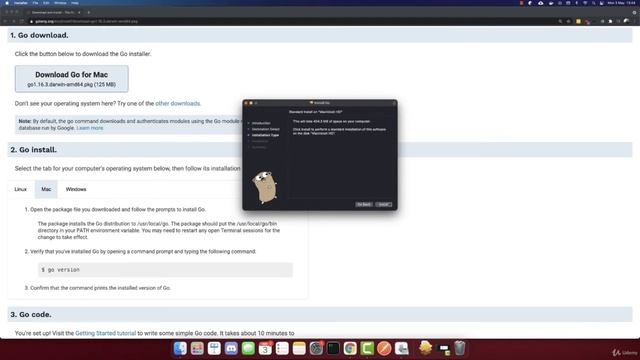Reload the golang.org page
This screenshot has width=640, height=360.
point(22,21)
